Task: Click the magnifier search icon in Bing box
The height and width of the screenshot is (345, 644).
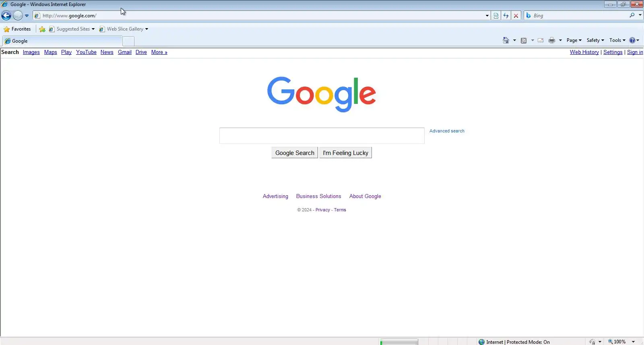Action: tap(632, 15)
